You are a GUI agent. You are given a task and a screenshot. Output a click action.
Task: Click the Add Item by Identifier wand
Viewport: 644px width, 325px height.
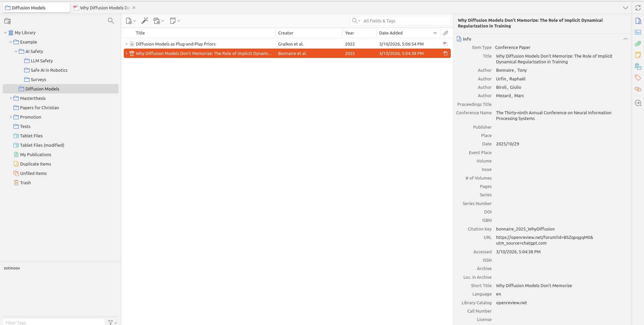pyautogui.click(x=145, y=21)
